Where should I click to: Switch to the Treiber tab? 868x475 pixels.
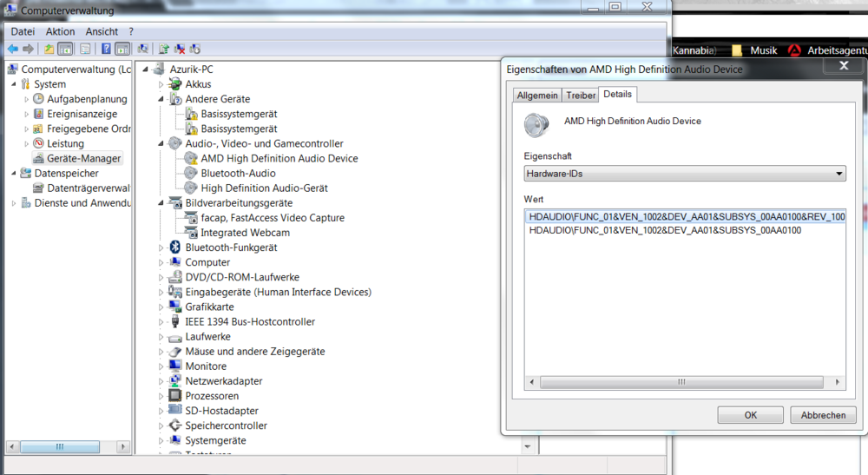coord(581,96)
